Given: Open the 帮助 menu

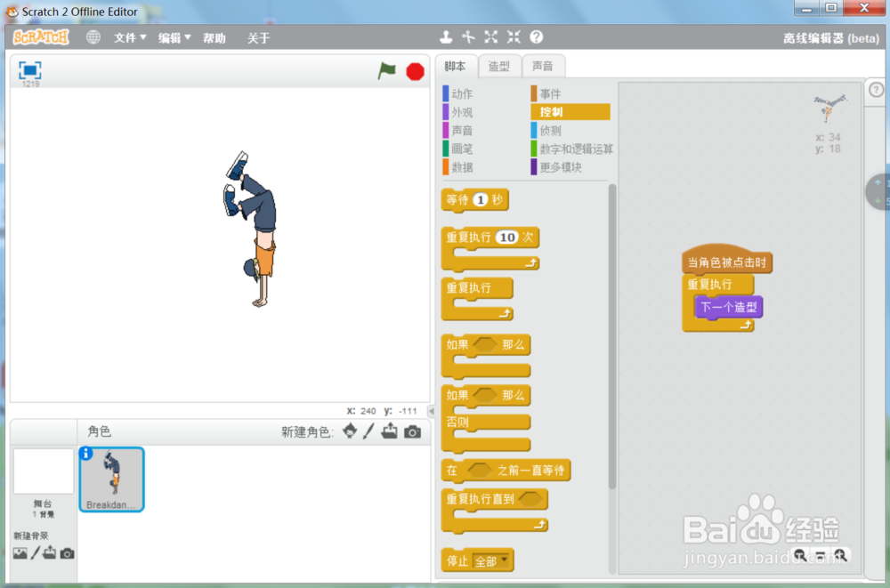Looking at the screenshot, I should coord(214,38).
